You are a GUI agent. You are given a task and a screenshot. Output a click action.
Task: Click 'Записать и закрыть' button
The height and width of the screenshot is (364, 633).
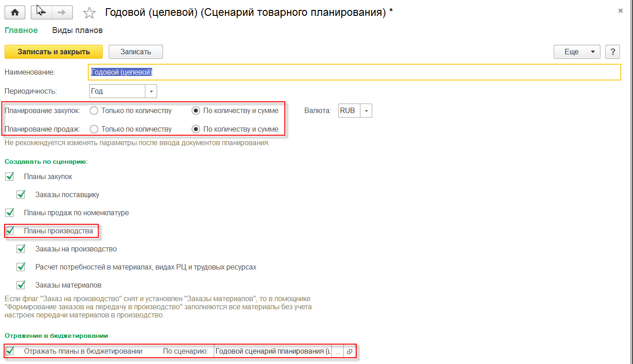(54, 52)
